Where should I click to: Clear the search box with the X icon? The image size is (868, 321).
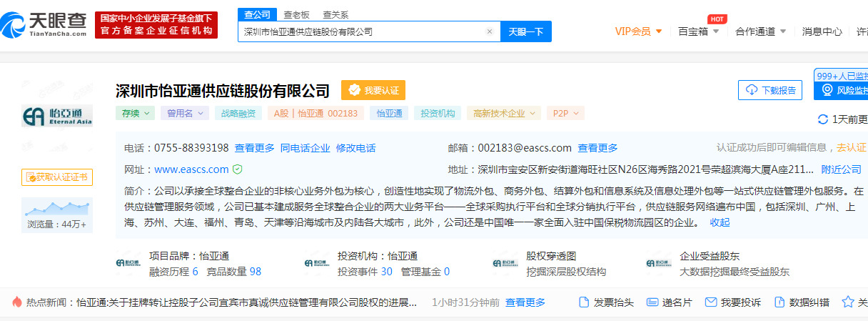tap(490, 31)
